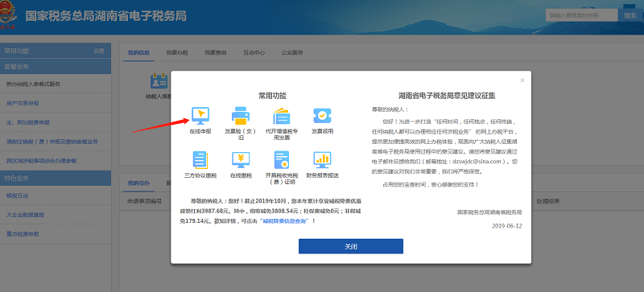
Task: Dismiss the popup with the X icon
Action: 522,80
